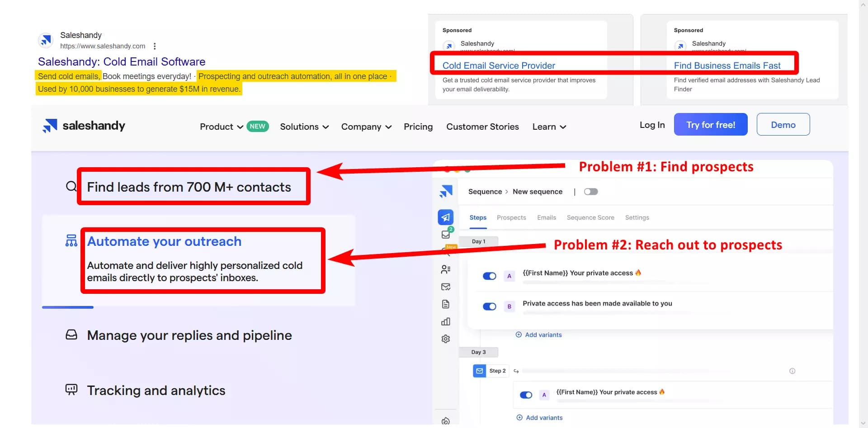This screenshot has height=428, width=868.
Task: Expand the Product dropdown menu
Action: coord(222,127)
